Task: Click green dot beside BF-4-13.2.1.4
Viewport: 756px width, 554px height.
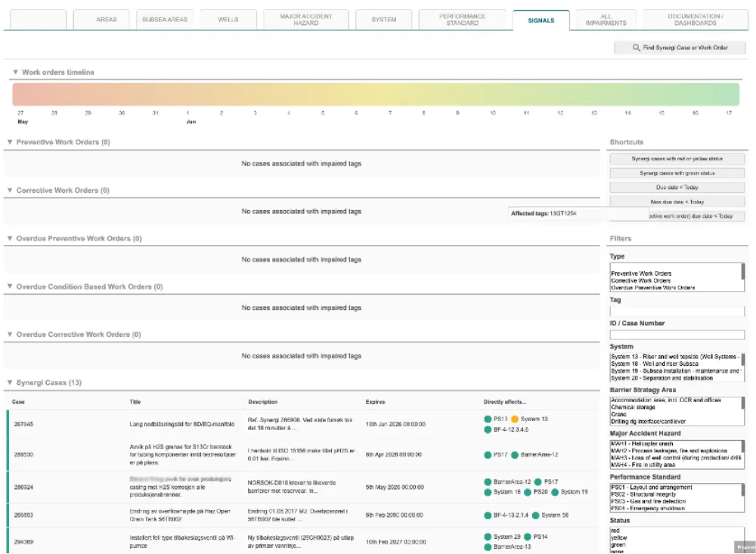Action: point(488,515)
